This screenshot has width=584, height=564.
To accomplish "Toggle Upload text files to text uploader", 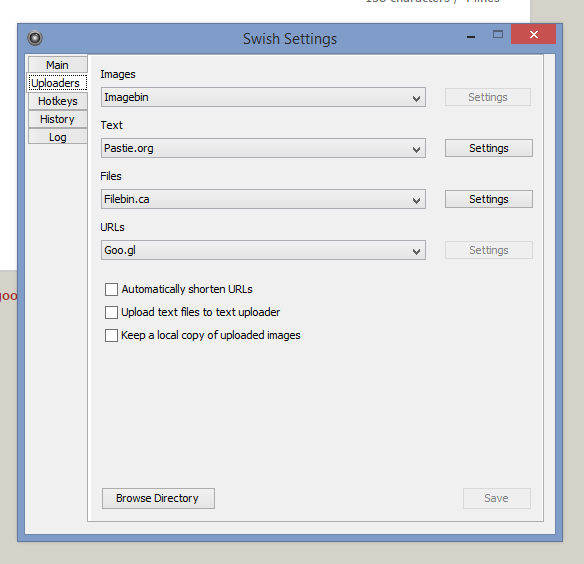I will point(111,312).
